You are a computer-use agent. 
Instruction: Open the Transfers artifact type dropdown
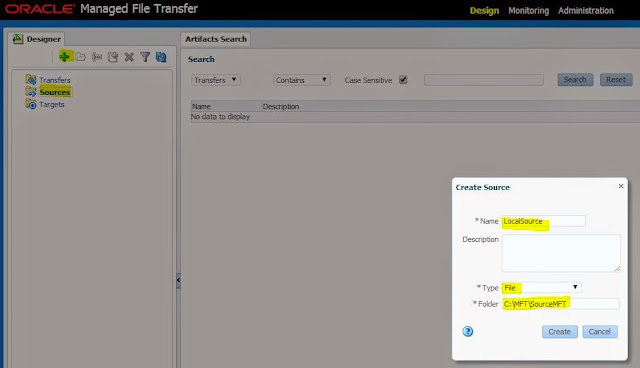216,80
